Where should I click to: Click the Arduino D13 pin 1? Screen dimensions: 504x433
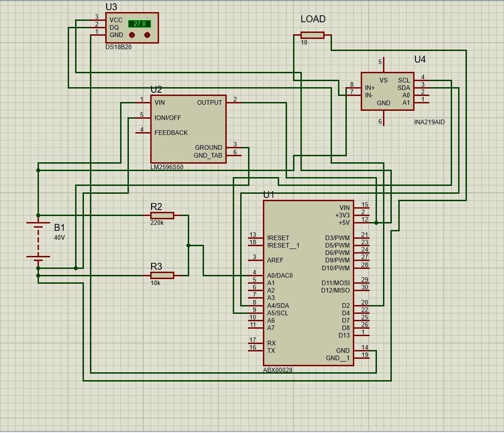point(362,336)
